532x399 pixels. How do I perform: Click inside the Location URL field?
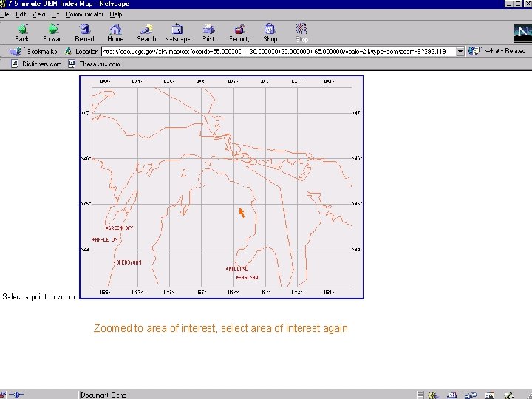pyautogui.click(x=279, y=52)
